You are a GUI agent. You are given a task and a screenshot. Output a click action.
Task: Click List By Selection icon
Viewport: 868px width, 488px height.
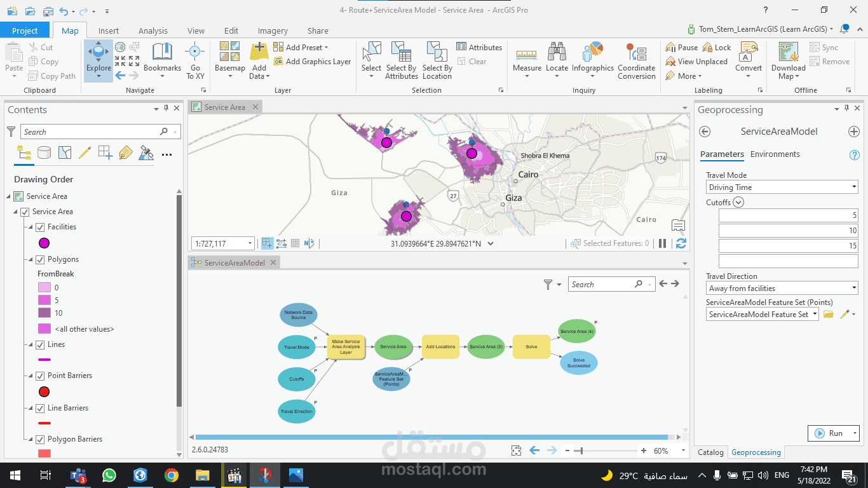64,152
